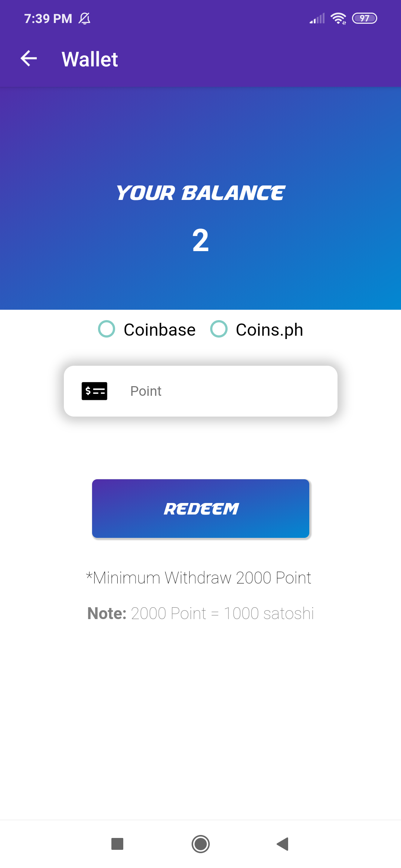Tap the muted notification bell icon

(x=85, y=18)
